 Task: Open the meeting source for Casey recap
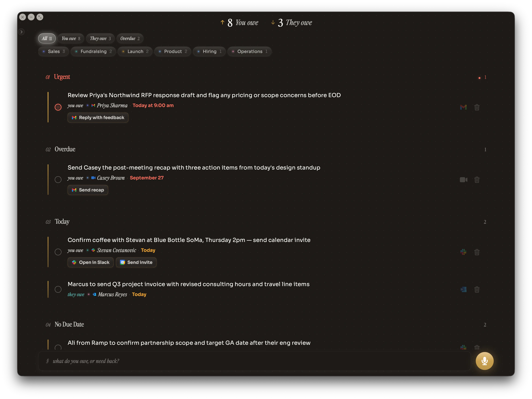point(464,179)
